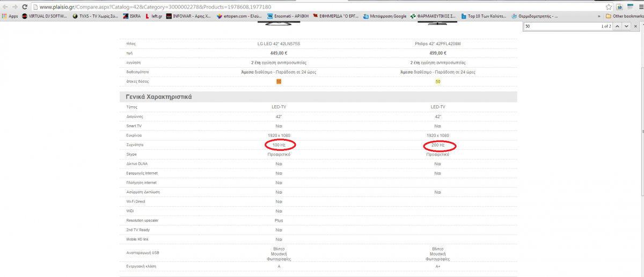Click the LG LED 42" 42LN575S title
This screenshot has width=644, height=277.
coord(279,43)
